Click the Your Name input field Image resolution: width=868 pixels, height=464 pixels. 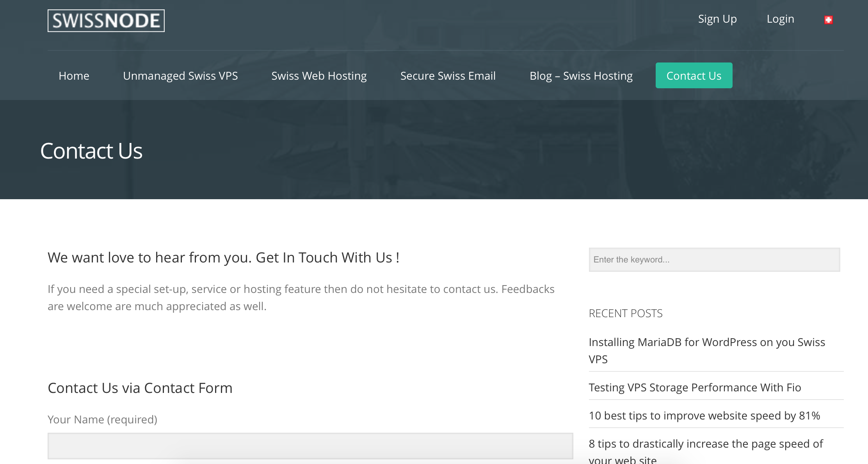[310, 446]
